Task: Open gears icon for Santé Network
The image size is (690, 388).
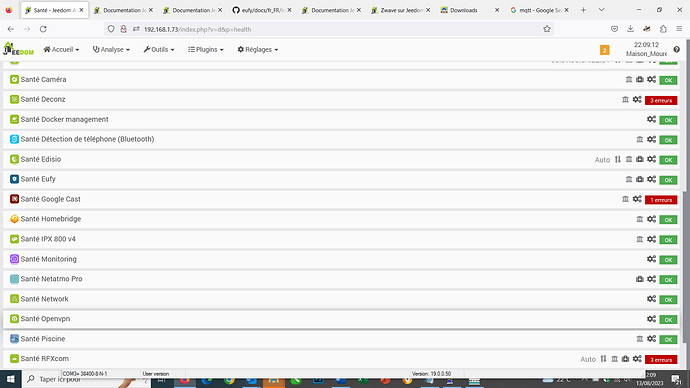Action: (x=651, y=299)
